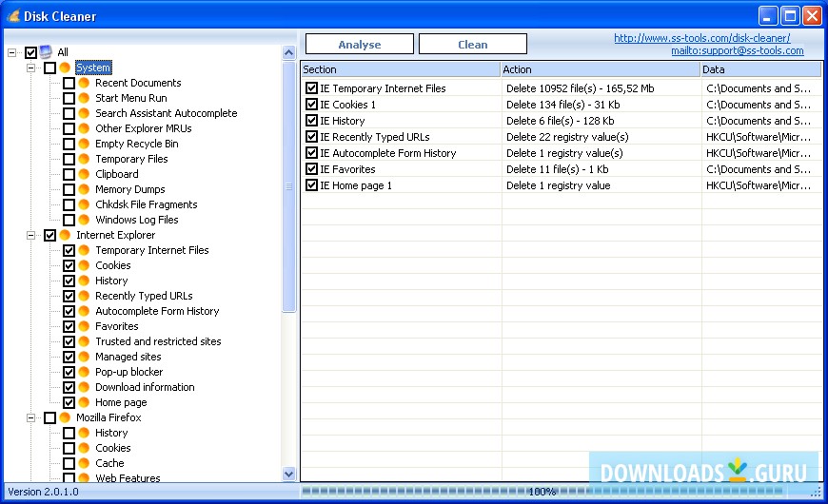
Task: Click the tree scrollbar up arrow
Action: tap(288, 52)
